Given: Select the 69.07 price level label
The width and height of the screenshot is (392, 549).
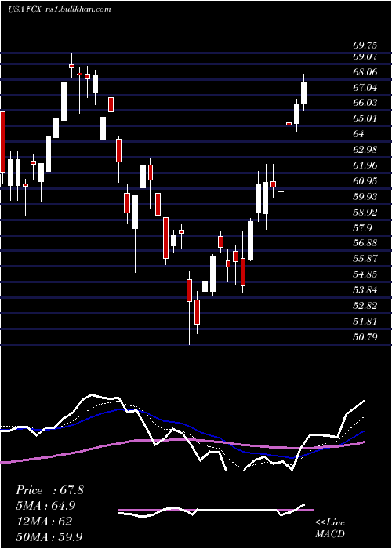Looking at the screenshot, I should tap(365, 56).
